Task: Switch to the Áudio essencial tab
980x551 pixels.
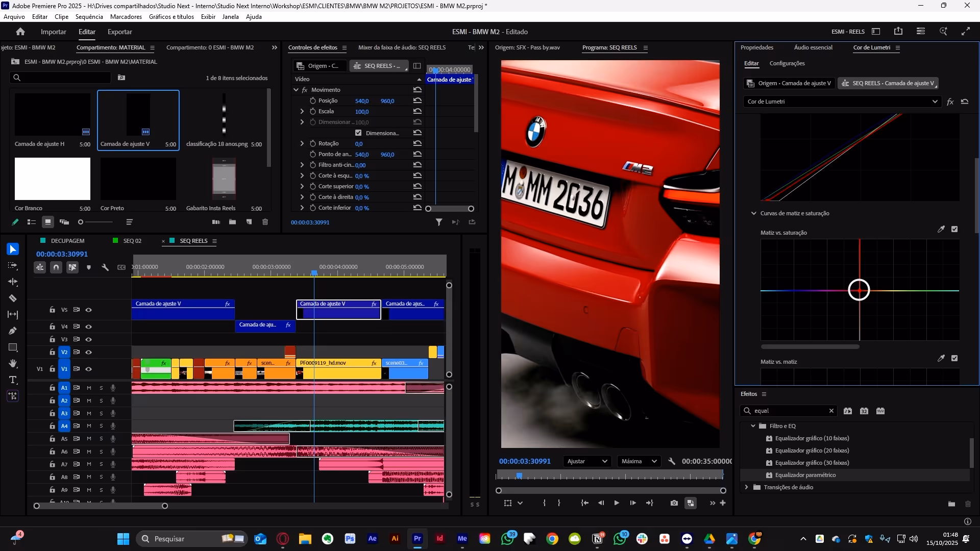Action: click(813, 47)
